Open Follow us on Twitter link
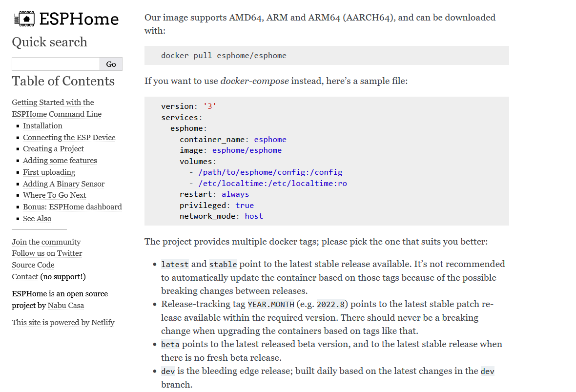Image resolution: width=576 pixels, height=392 pixels. pyautogui.click(x=47, y=253)
